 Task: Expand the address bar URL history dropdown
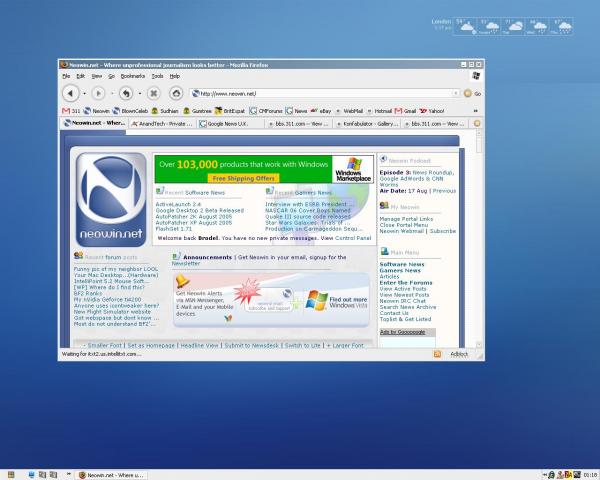[x=455, y=93]
